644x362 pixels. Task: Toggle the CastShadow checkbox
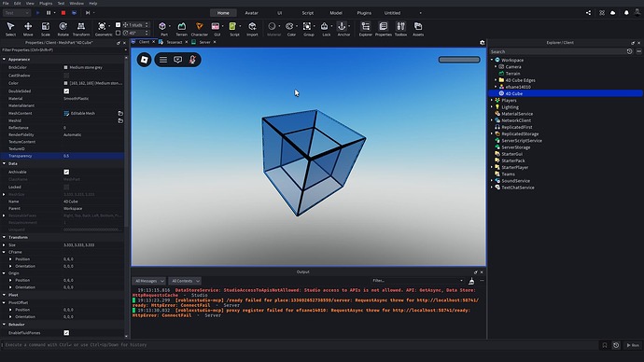tap(66, 76)
